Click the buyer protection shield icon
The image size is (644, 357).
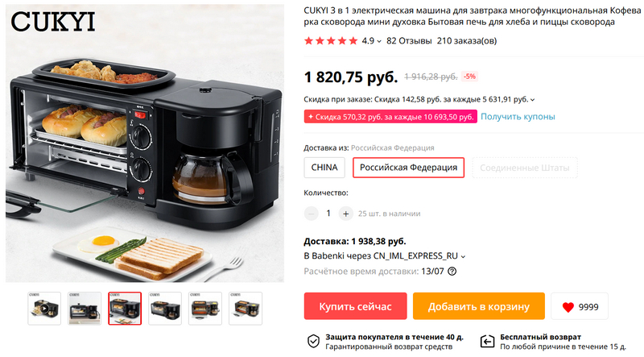(x=313, y=341)
